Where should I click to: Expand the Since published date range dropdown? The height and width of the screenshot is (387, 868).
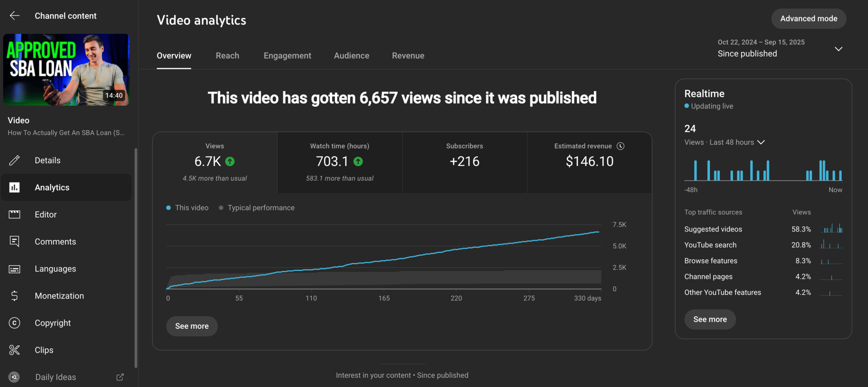coord(838,49)
